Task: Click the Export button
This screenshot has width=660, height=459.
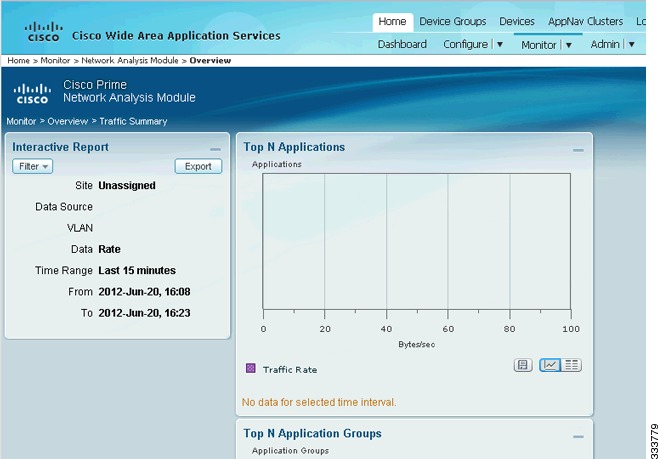Action: pos(198,166)
